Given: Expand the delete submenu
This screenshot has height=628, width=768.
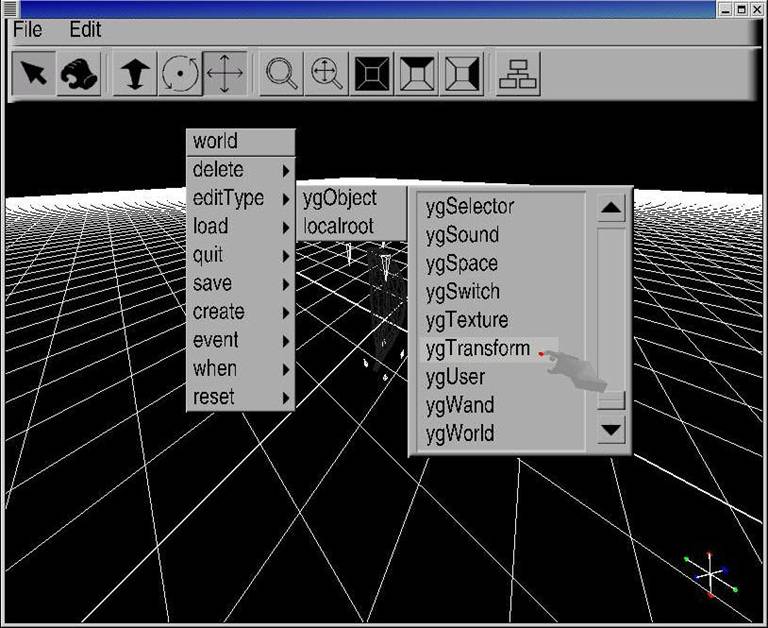Looking at the screenshot, I should 241,170.
